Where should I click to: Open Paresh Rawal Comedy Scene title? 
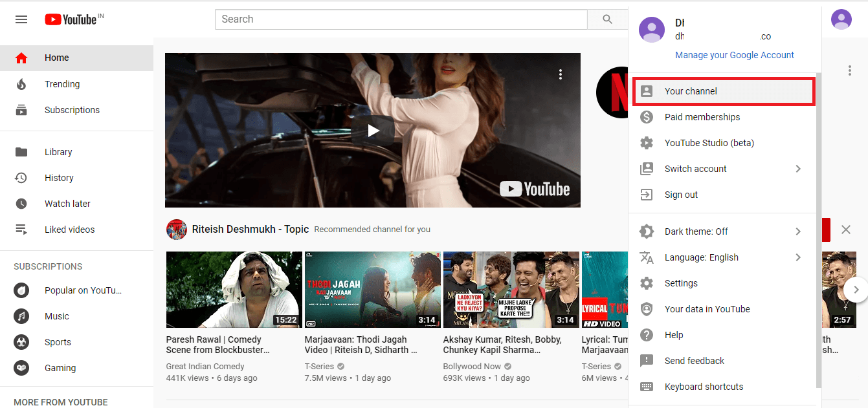pos(217,345)
